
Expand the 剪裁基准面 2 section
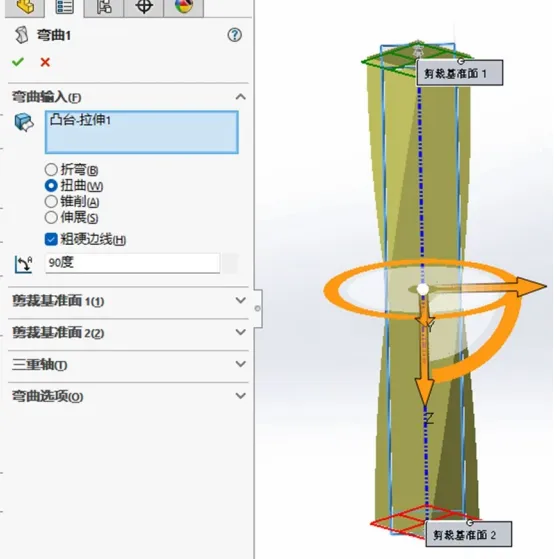[x=241, y=332]
